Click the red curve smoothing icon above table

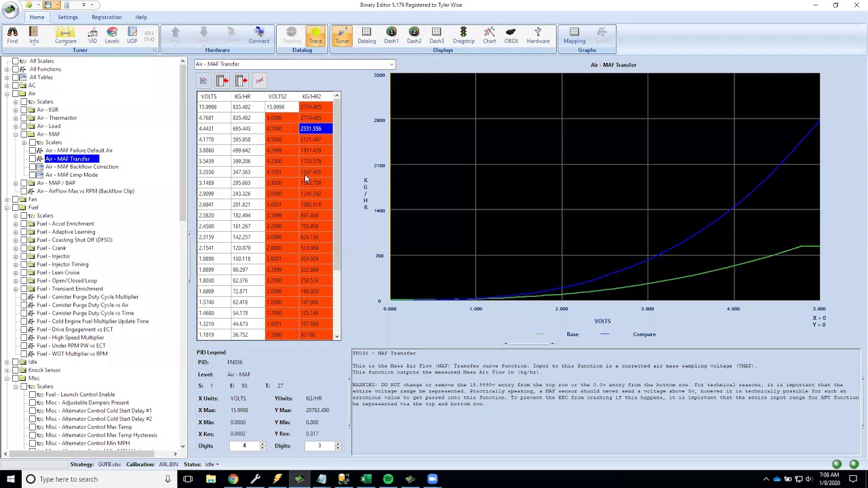pos(259,81)
